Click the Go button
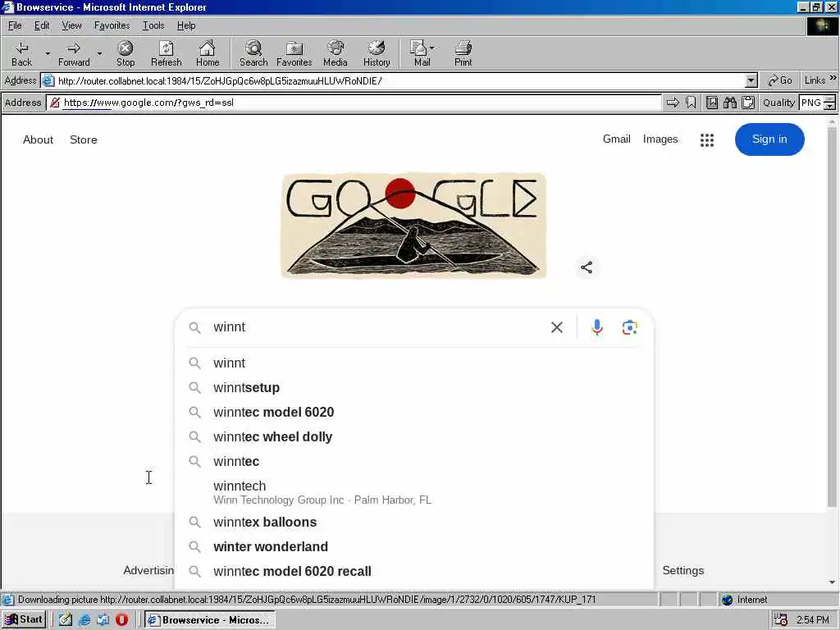 (780, 80)
